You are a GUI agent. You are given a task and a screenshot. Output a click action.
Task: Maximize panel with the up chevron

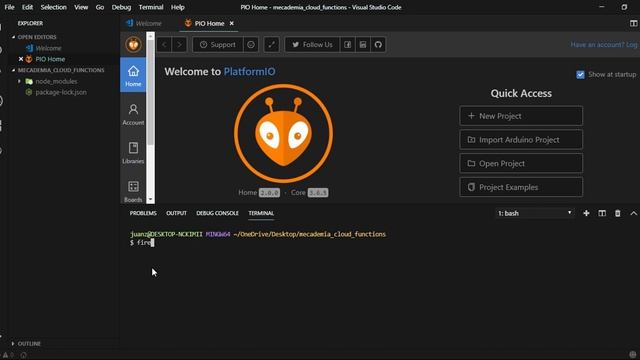pos(633,213)
